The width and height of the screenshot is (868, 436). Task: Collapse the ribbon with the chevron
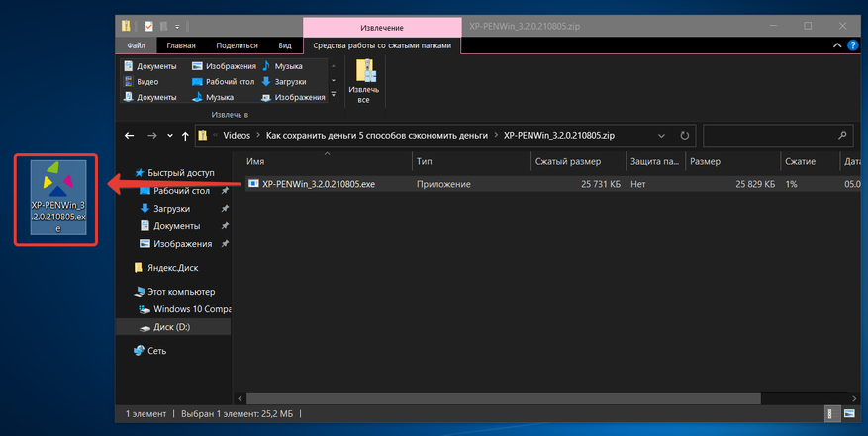pos(837,45)
